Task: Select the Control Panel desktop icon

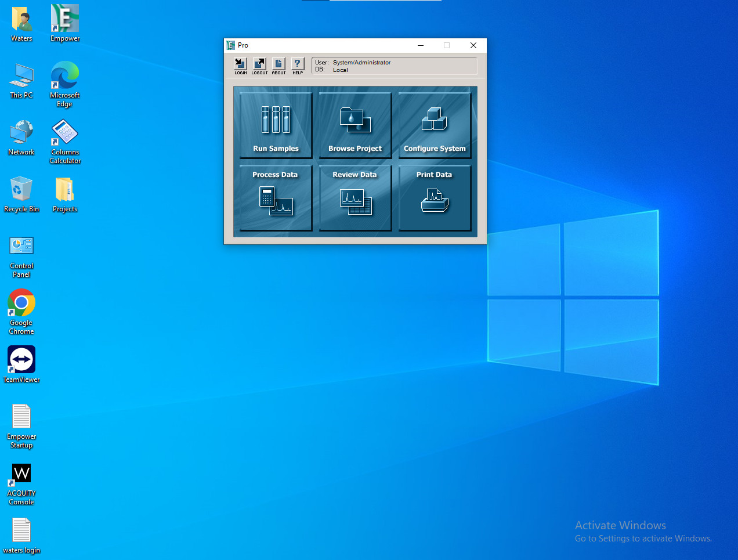Action: (x=22, y=256)
